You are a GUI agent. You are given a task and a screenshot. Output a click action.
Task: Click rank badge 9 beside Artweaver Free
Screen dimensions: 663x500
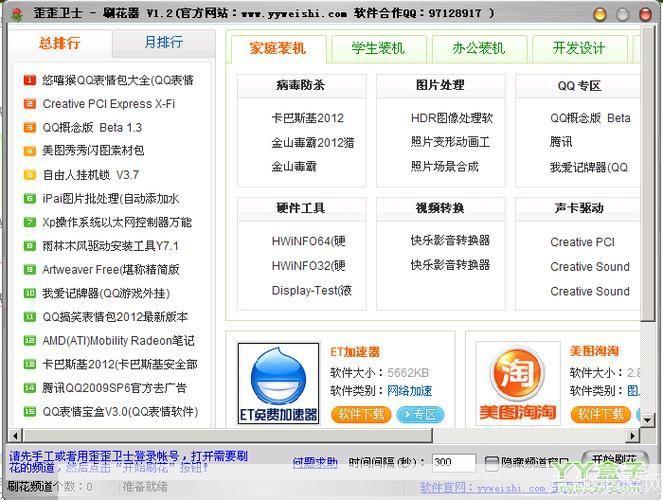(30, 269)
